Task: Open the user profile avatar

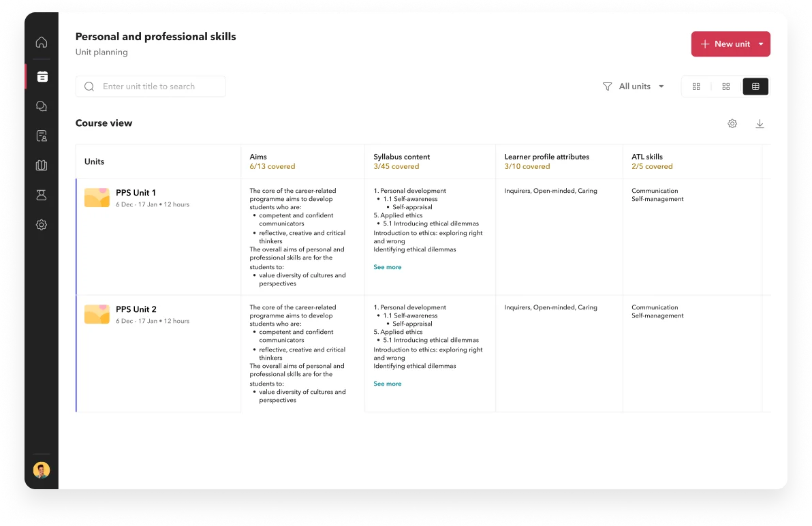Action: click(42, 470)
